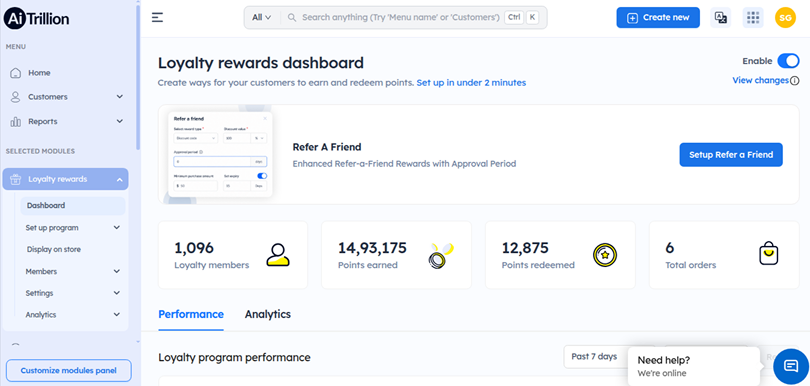Expand the Settings submenu chevron
Image resolution: width=810 pixels, height=386 pixels.
coord(117,293)
